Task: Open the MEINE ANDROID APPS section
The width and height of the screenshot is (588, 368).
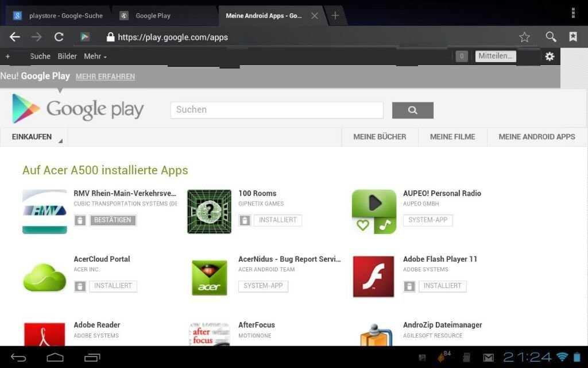Action: pos(537,137)
